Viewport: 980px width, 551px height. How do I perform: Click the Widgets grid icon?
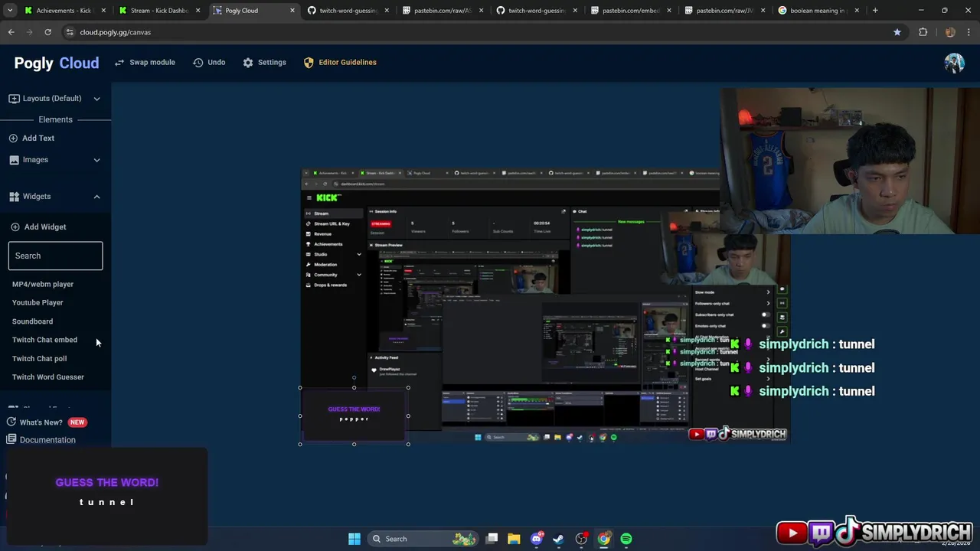(x=14, y=197)
